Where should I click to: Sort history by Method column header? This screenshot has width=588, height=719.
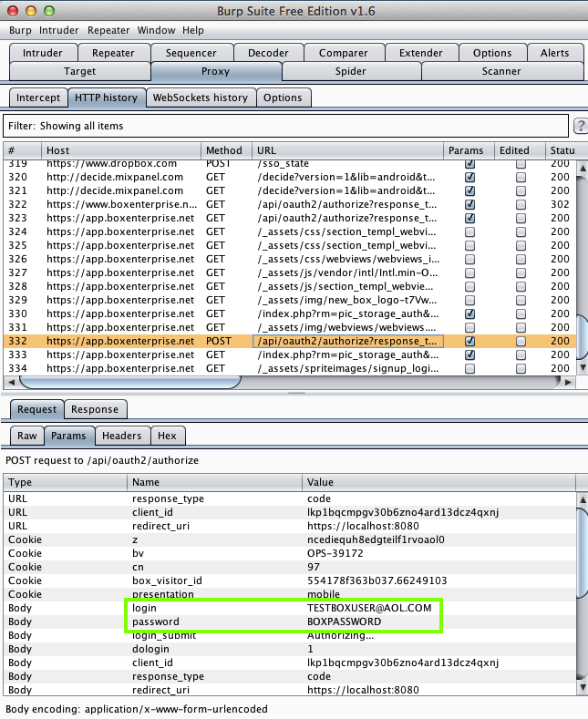(x=226, y=150)
